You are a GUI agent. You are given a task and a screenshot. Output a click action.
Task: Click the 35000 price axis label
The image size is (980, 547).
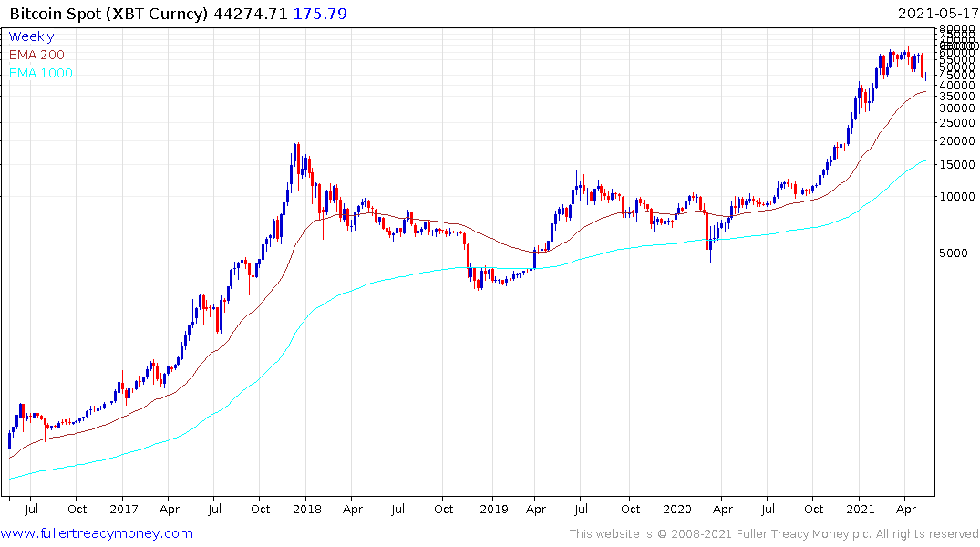pyautogui.click(x=957, y=97)
